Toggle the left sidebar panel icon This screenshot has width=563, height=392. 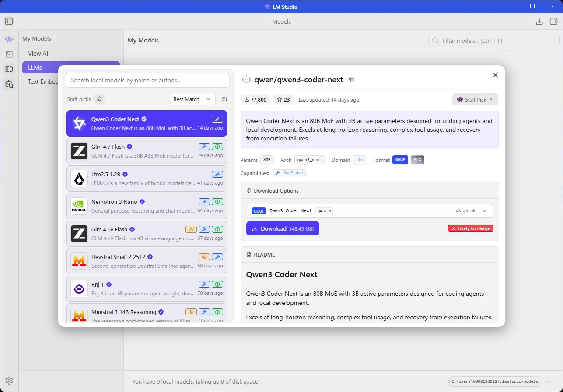click(9, 21)
